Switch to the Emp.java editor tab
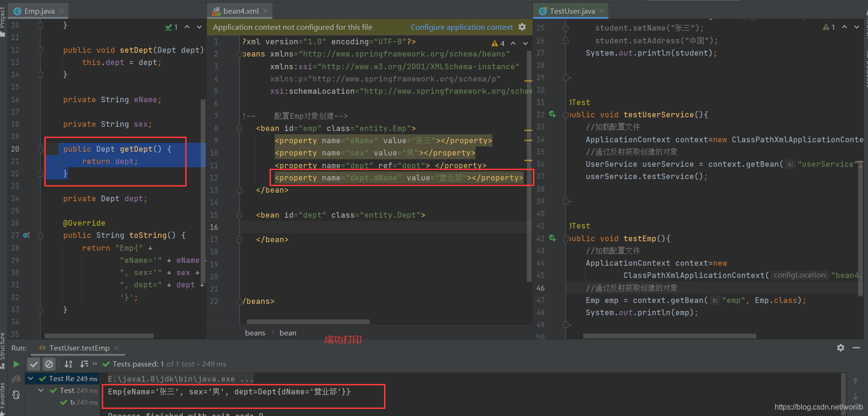 (40, 11)
